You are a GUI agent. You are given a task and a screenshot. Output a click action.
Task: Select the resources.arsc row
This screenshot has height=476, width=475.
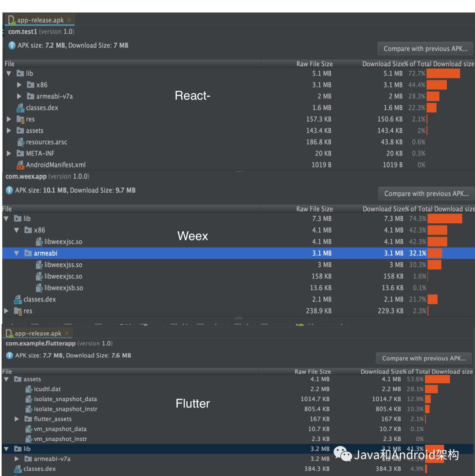pyautogui.click(x=239, y=142)
